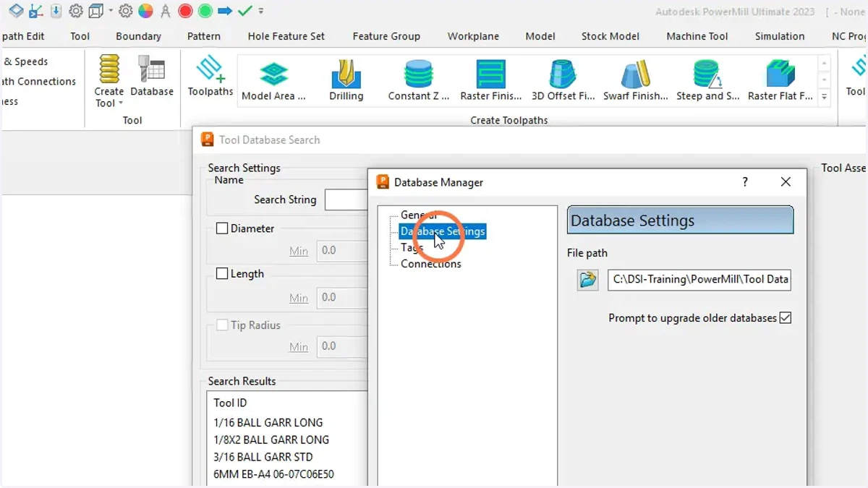Click the Length Min value field
This screenshot has width=868, height=488.
click(x=342, y=297)
